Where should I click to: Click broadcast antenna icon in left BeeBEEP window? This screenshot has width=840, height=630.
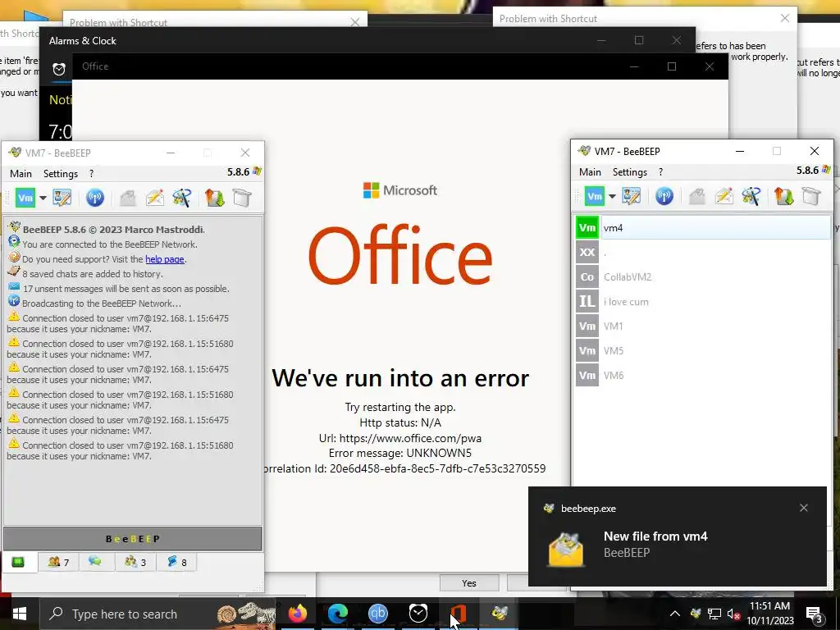pos(95,198)
